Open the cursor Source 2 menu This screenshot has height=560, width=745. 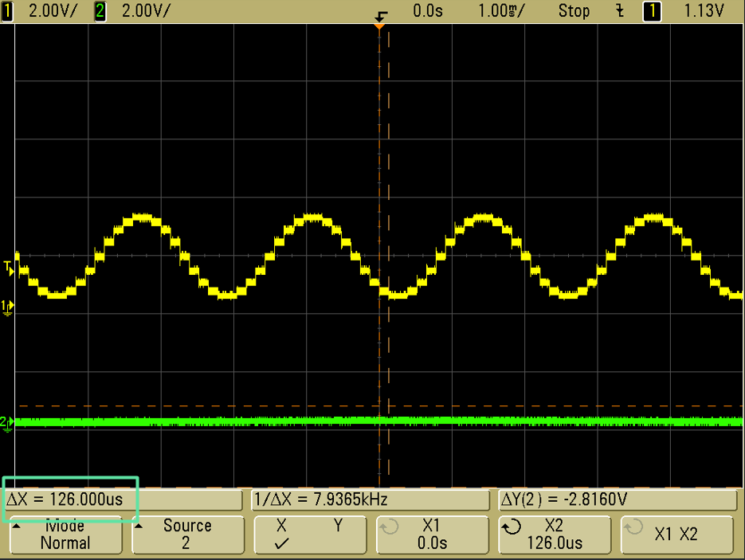[187, 535]
